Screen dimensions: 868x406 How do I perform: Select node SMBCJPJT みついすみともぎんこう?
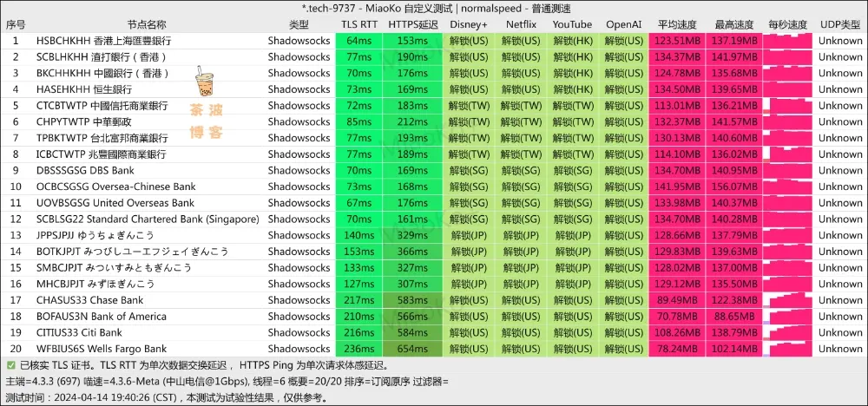pos(114,268)
